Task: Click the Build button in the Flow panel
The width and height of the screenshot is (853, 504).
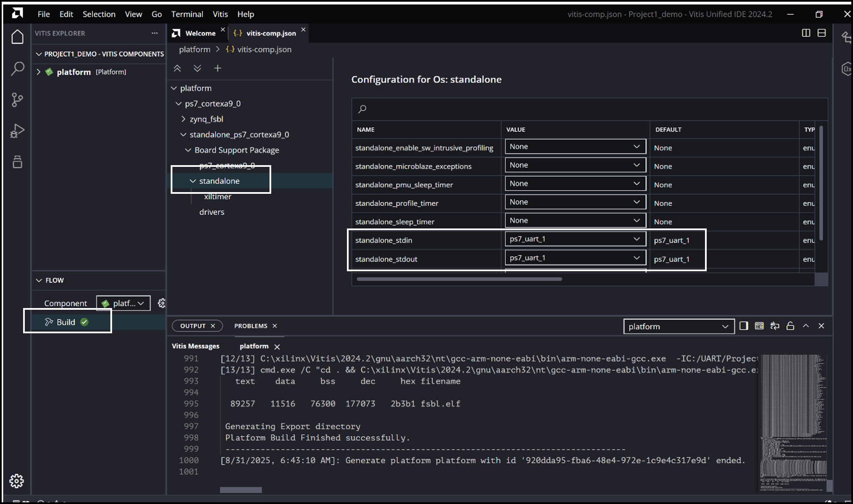Action: click(x=65, y=322)
